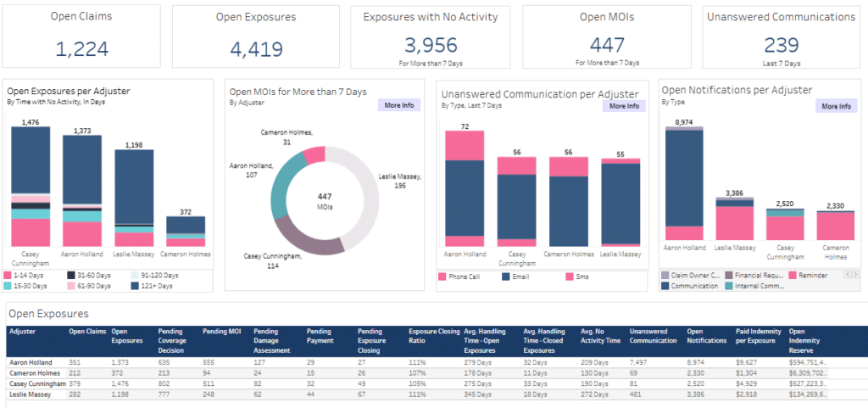Screen dimensions: 868x408
Task: Select Aaron Holland's 1,373 exposures bar
Action: [82, 191]
